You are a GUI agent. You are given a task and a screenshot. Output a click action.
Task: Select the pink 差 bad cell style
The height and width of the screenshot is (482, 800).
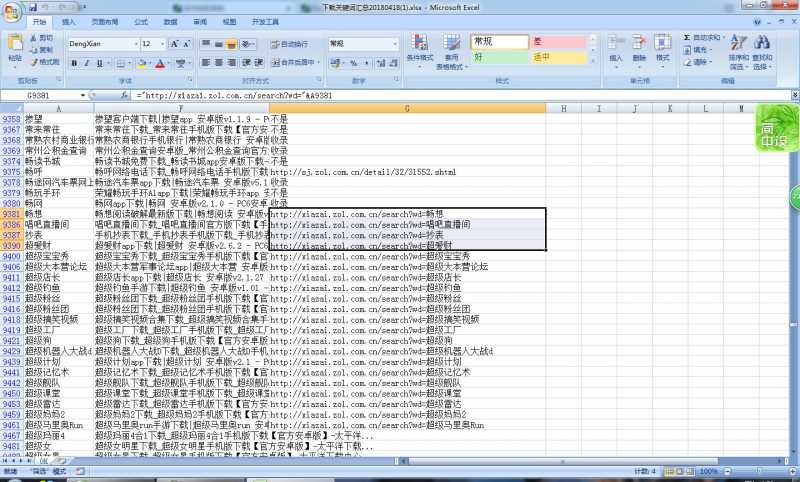pyautogui.click(x=559, y=42)
